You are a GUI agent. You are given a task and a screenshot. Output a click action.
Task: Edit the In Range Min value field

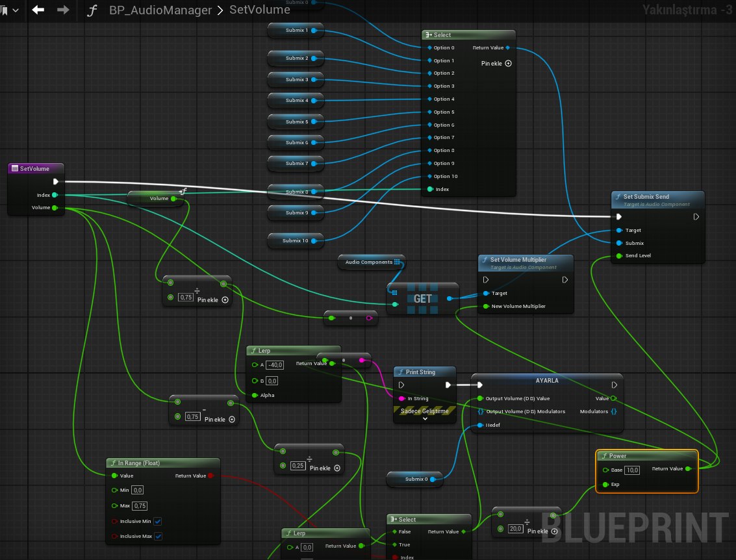(137, 490)
